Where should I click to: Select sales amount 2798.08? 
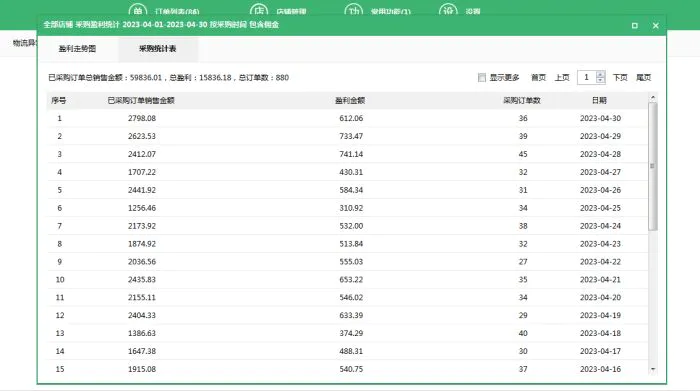pyautogui.click(x=142, y=118)
